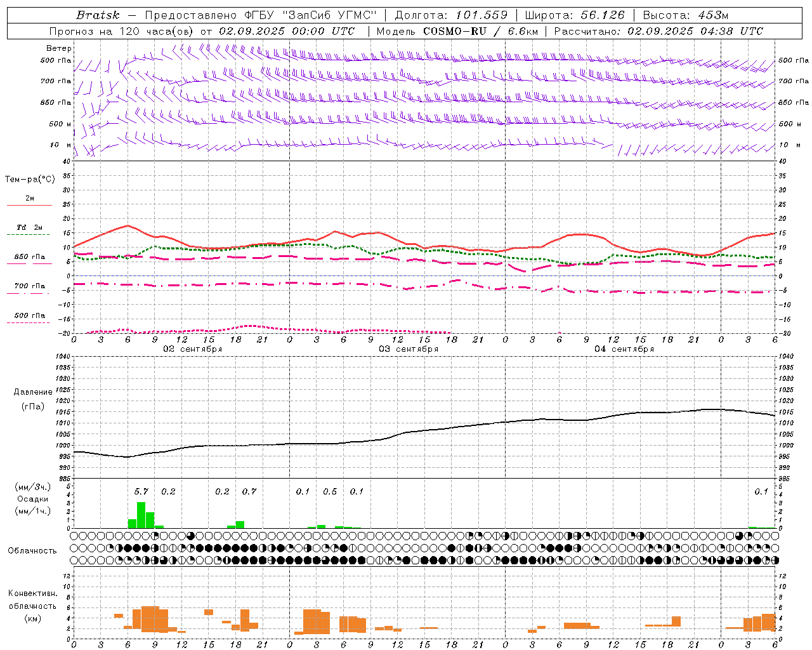The width and height of the screenshot is (812, 650).
Task: Click the '(мм/3ч.)' precipitation unit label
Action: click(32, 487)
